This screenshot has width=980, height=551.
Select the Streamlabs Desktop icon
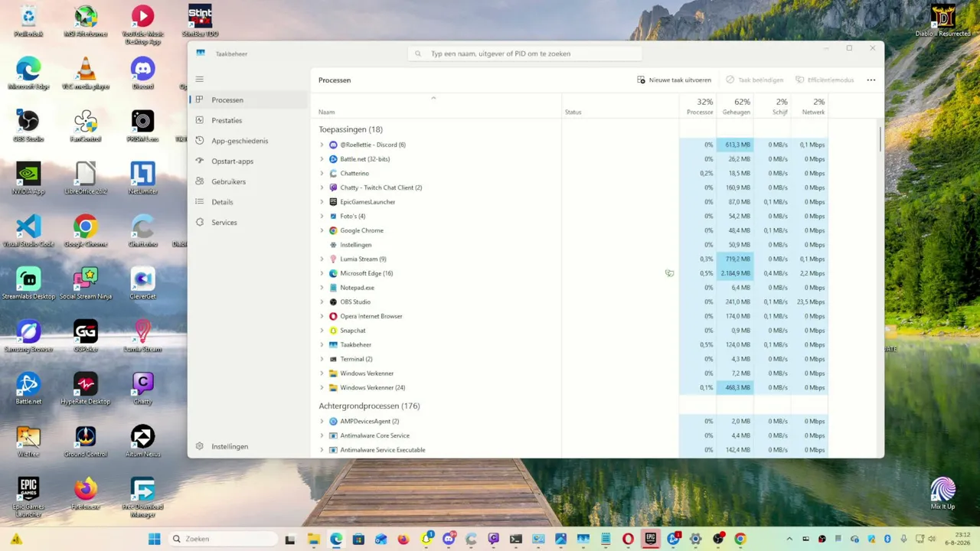[28, 283]
